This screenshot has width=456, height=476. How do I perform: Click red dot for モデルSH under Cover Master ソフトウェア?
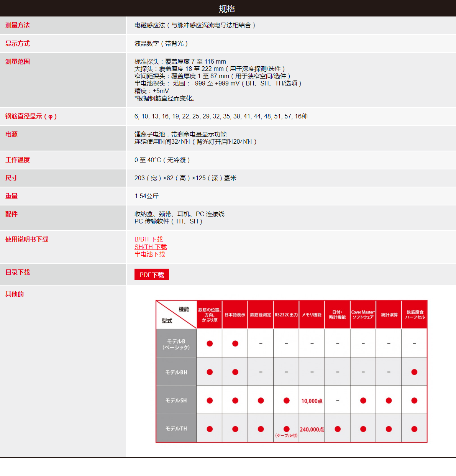click(363, 400)
